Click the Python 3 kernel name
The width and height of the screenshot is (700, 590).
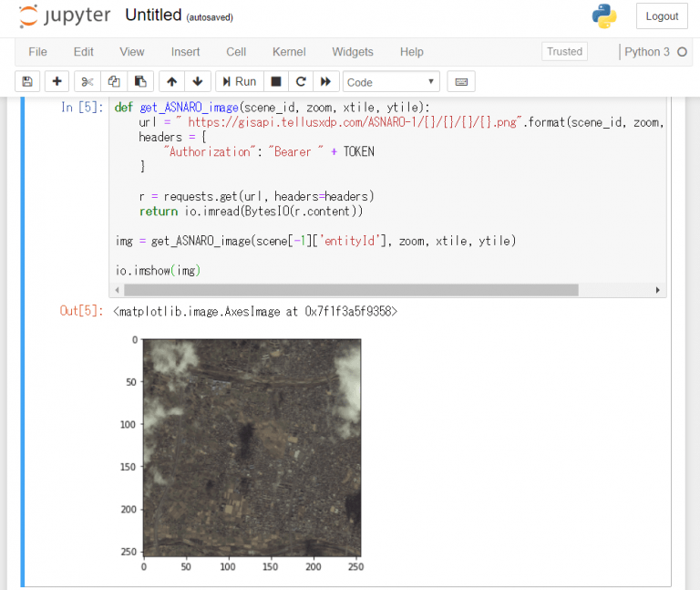click(647, 52)
